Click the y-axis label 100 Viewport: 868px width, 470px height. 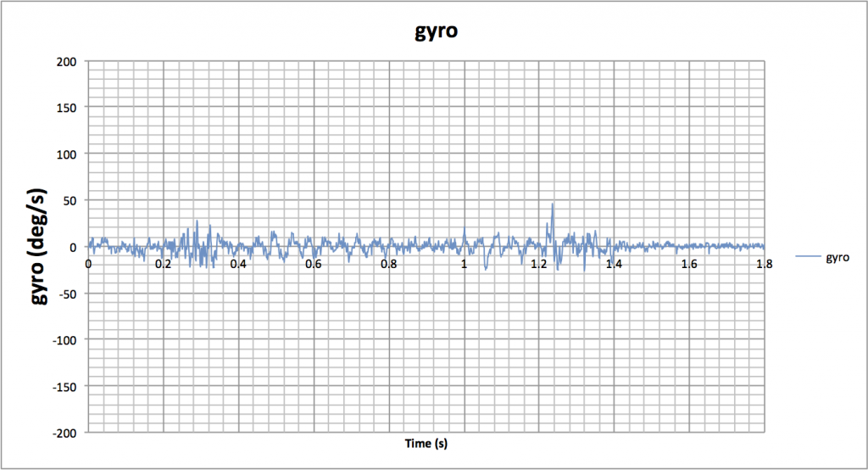(x=66, y=154)
